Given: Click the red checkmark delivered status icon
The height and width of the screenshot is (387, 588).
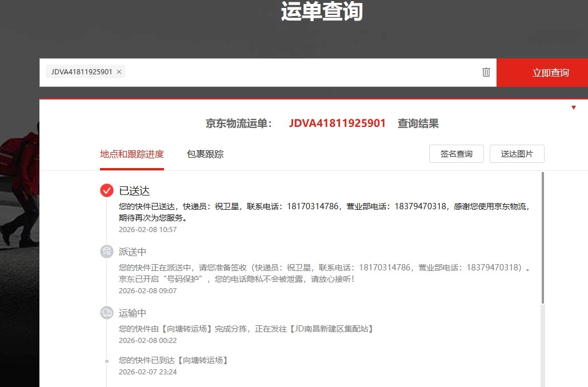Looking at the screenshot, I should [x=107, y=190].
